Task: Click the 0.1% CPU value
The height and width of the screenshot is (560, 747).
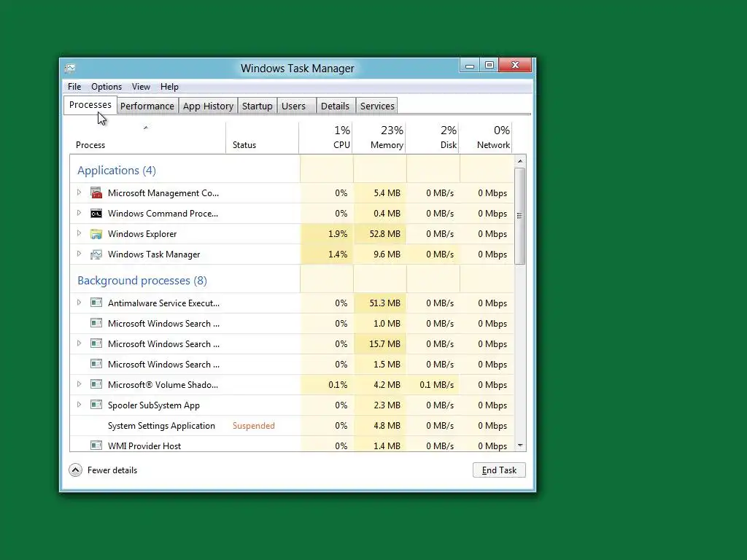Action: click(x=338, y=385)
